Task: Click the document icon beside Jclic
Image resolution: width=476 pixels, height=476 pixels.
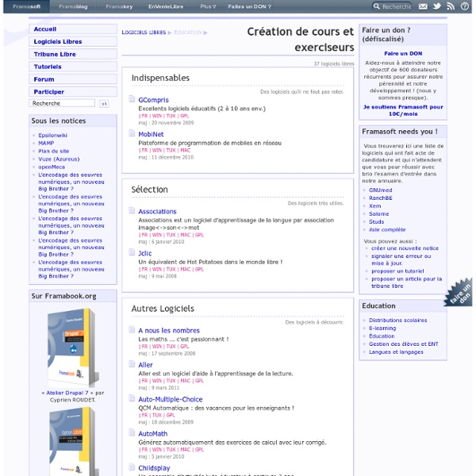Action: pyautogui.click(x=132, y=252)
